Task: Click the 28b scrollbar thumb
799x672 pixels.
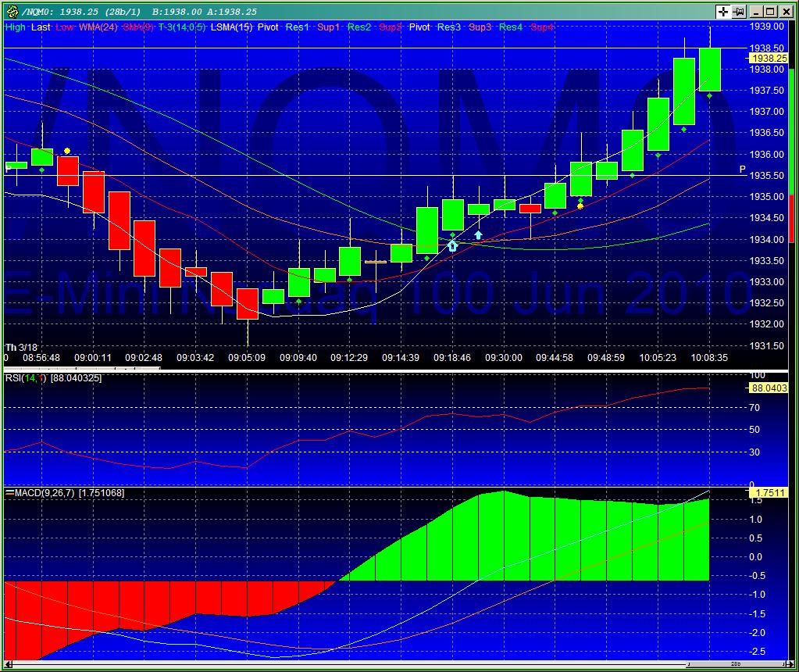Action: click(735, 664)
